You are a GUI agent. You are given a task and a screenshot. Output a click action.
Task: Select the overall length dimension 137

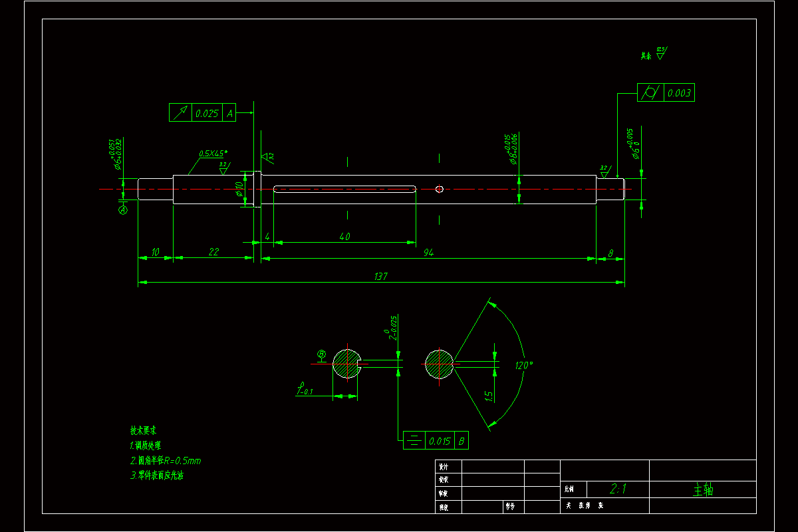[381, 276]
